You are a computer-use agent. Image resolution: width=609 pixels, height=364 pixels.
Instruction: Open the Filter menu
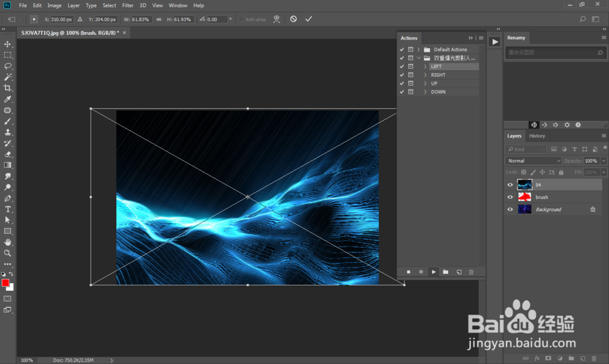pyautogui.click(x=128, y=5)
